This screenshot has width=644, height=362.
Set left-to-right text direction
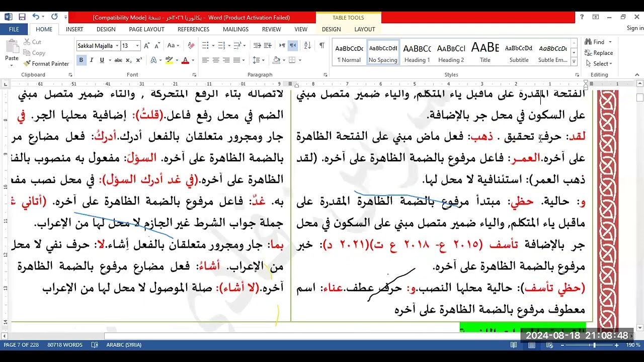[282, 46]
